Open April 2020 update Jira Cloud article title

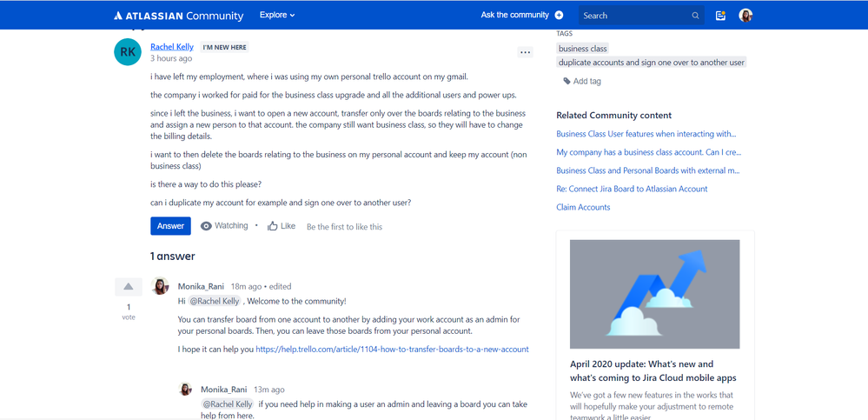[653, 370]
